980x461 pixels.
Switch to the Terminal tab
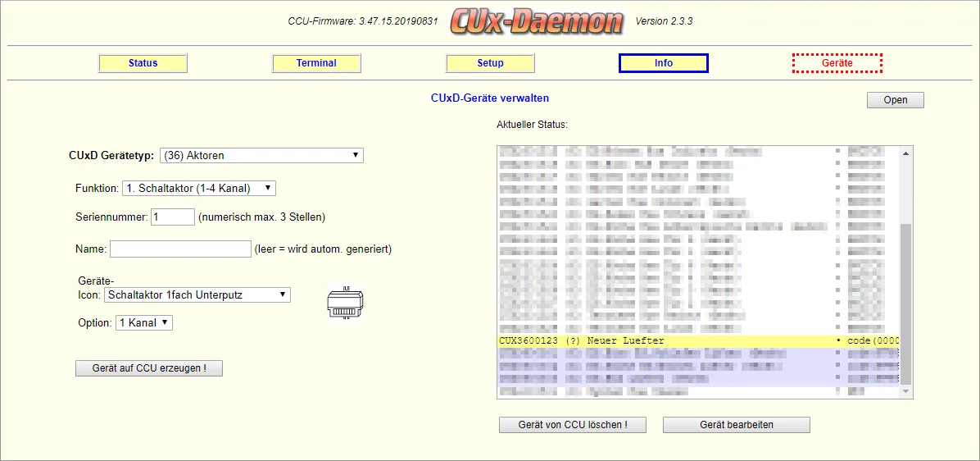(316, 63)
